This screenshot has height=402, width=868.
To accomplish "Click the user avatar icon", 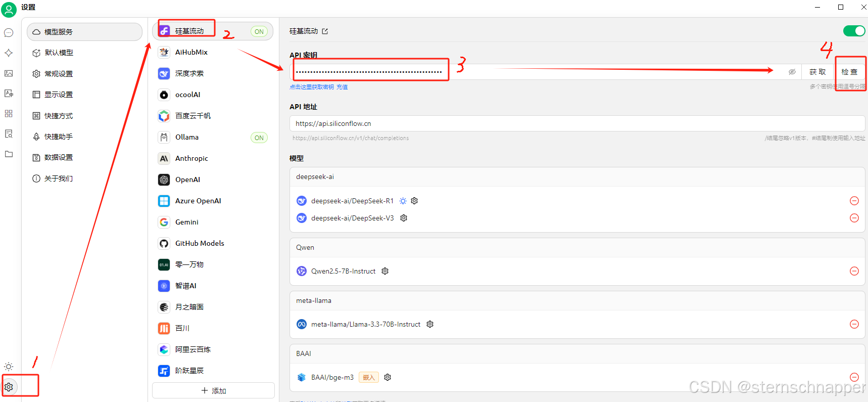I will pos(9,10).
